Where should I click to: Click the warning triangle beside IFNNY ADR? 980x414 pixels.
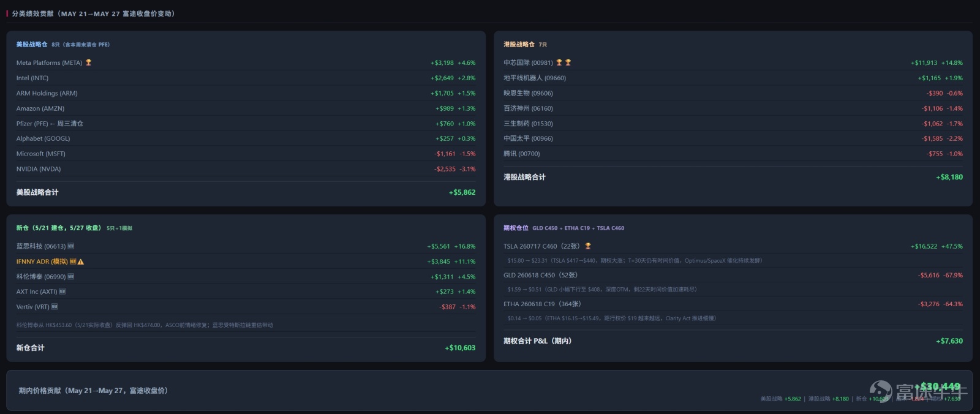pos(81,262)
